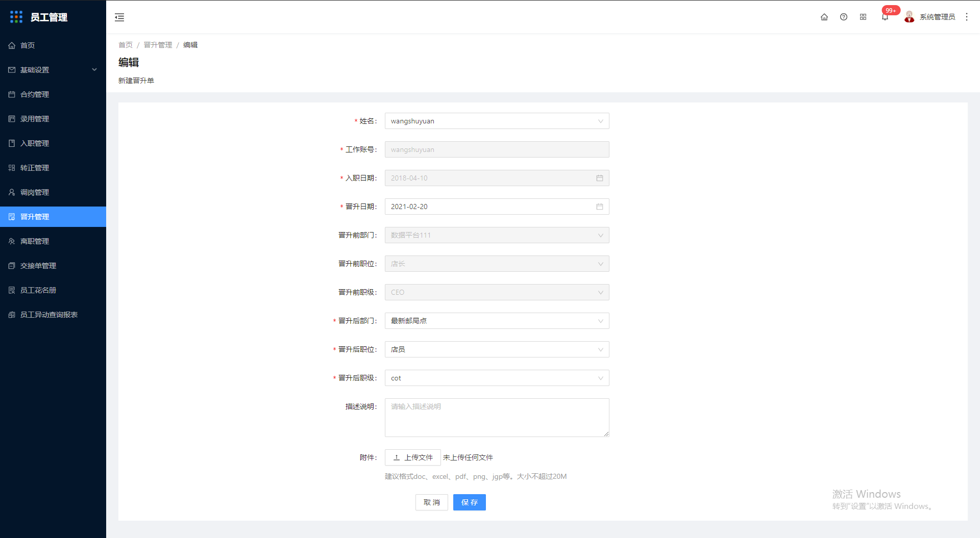Click the 录用管理 sidebar icon
Screen dimensions: 980x538
coord(12,119)
